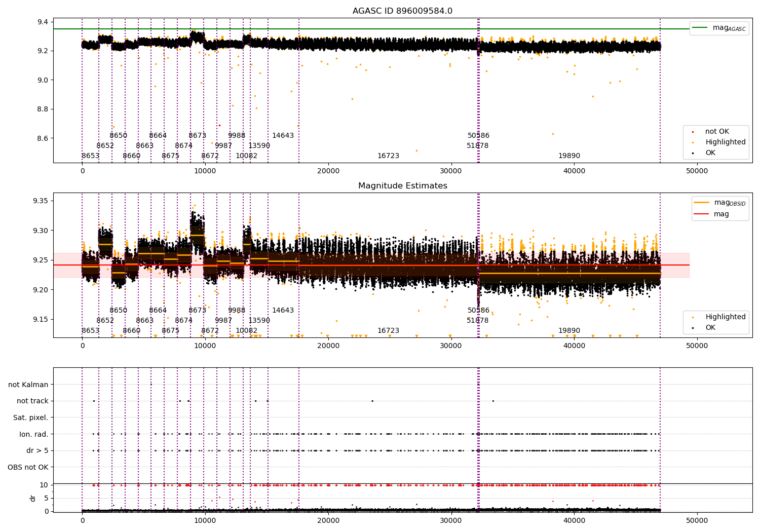Click black "OK" marker in top plot legend
This screenshot has width=760, height=532.
coord(693,153)
